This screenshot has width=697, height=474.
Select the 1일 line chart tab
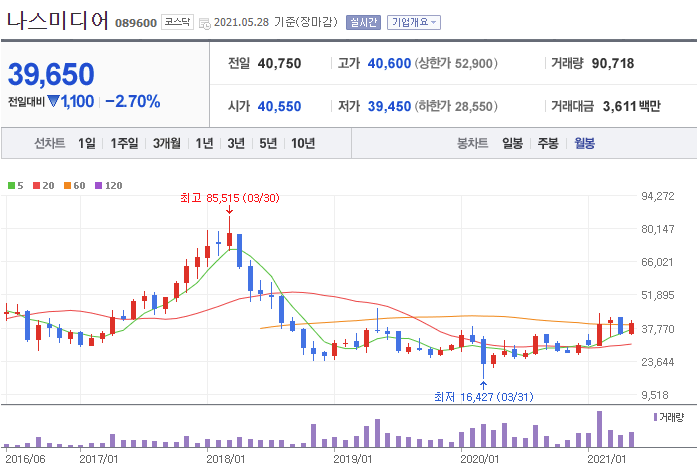(87, 143)
